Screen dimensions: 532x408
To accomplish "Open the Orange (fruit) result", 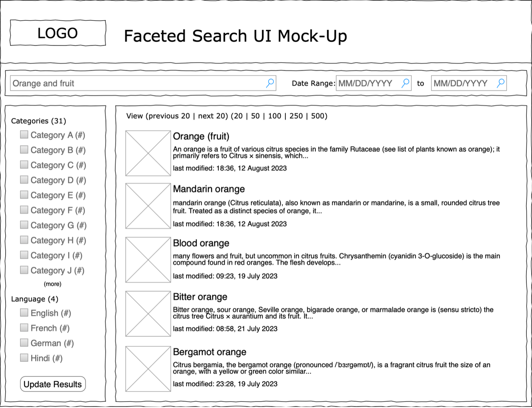I will (x=201, y=136).
